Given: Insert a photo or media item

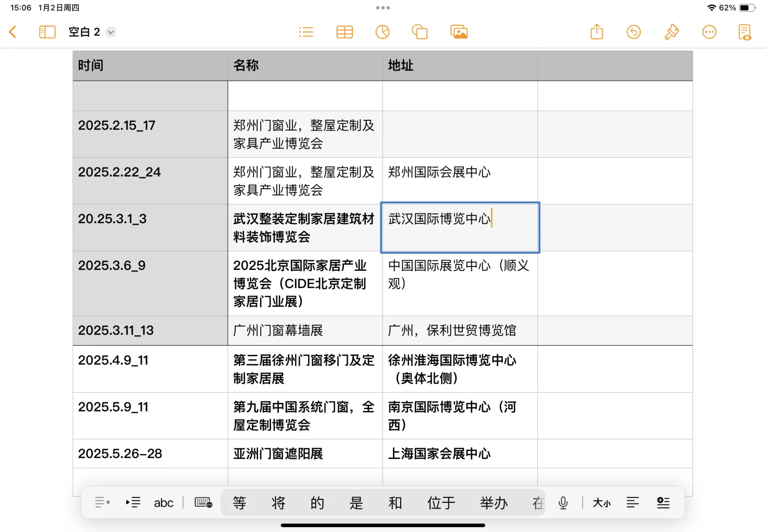Looking at the screenshot, I should pyautogui.click(x=459, y=32).
